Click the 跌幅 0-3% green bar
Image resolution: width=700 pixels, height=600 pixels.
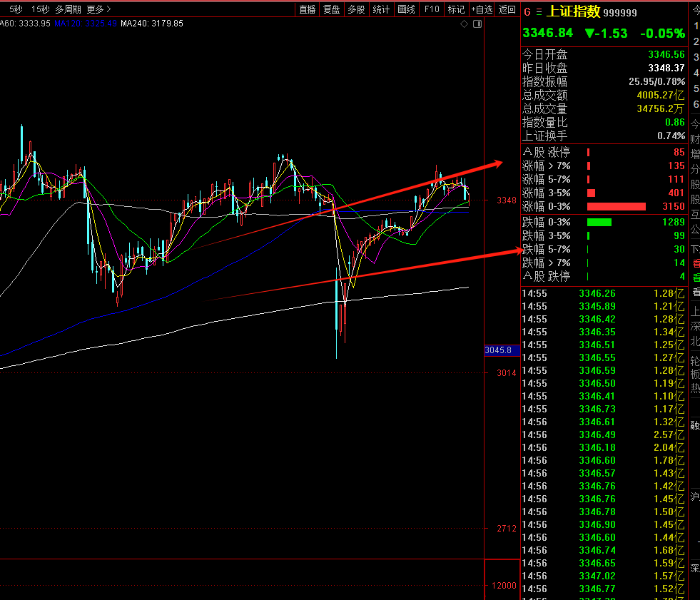599,222
